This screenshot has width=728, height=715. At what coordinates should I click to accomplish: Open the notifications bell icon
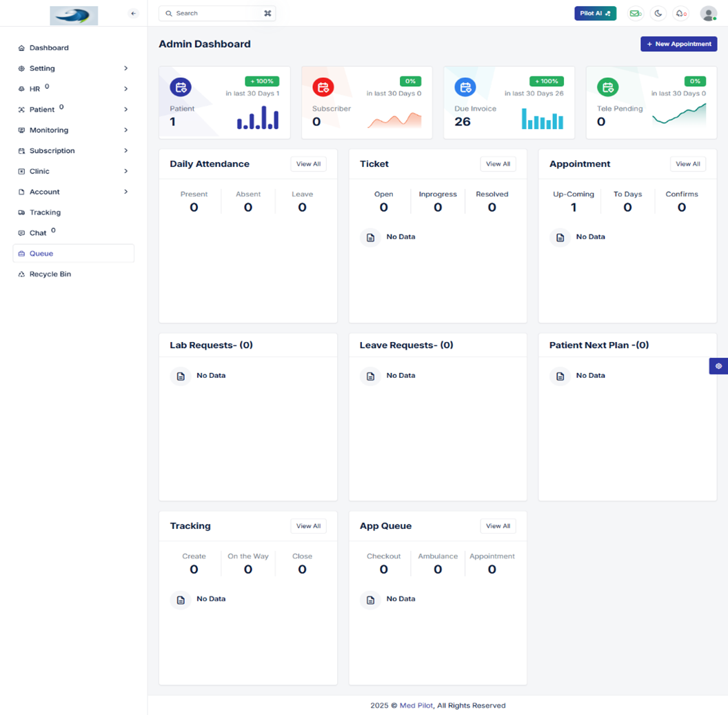coord(680,13)
